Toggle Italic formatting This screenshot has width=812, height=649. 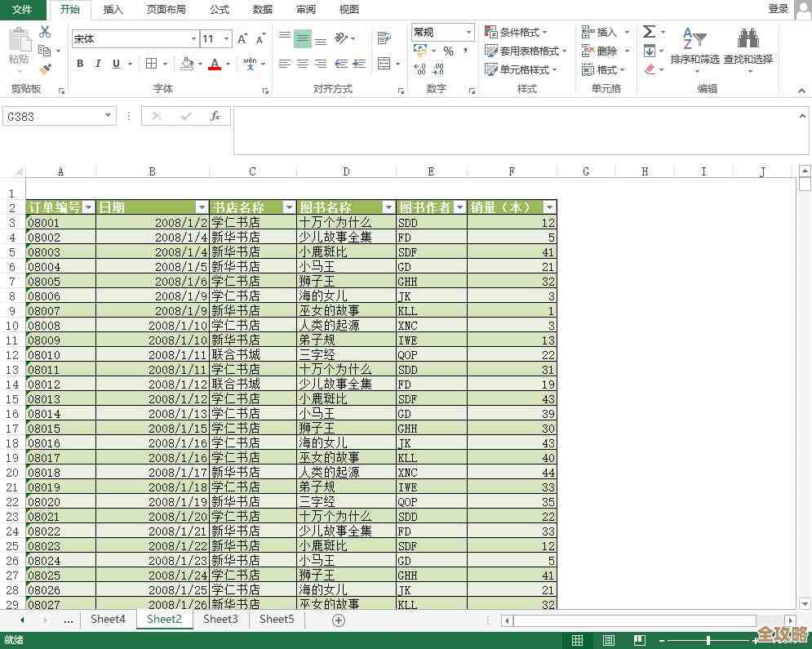(x=98, y=64)
